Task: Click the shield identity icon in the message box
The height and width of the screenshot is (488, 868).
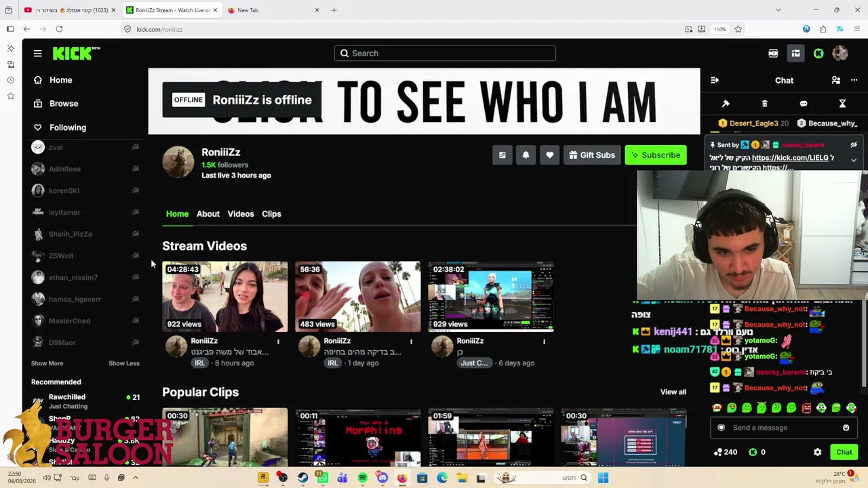Action: point(722,428)
